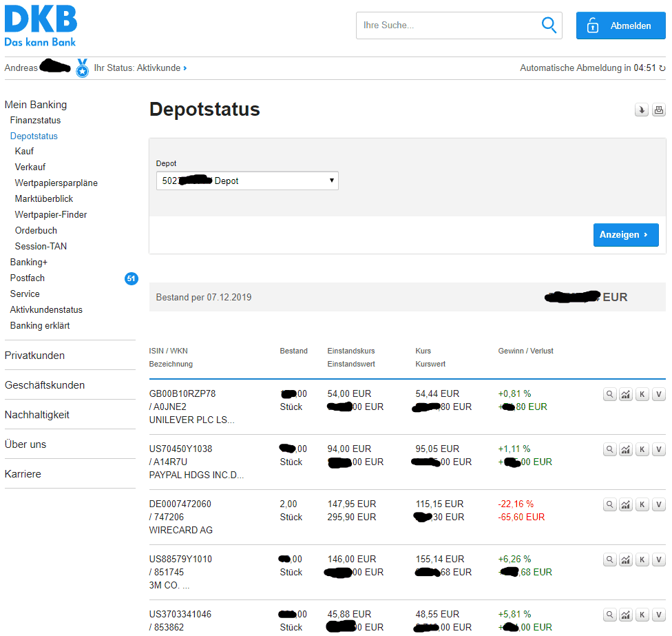Click V (sell) for US3703341046 row
The height and width of the screenshot is (636, 672).
[659, 615]
